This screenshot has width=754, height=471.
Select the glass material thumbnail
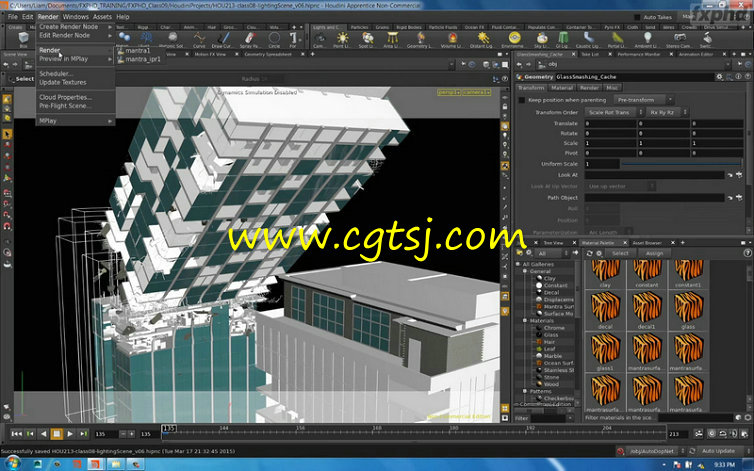(x=688, y=311)
